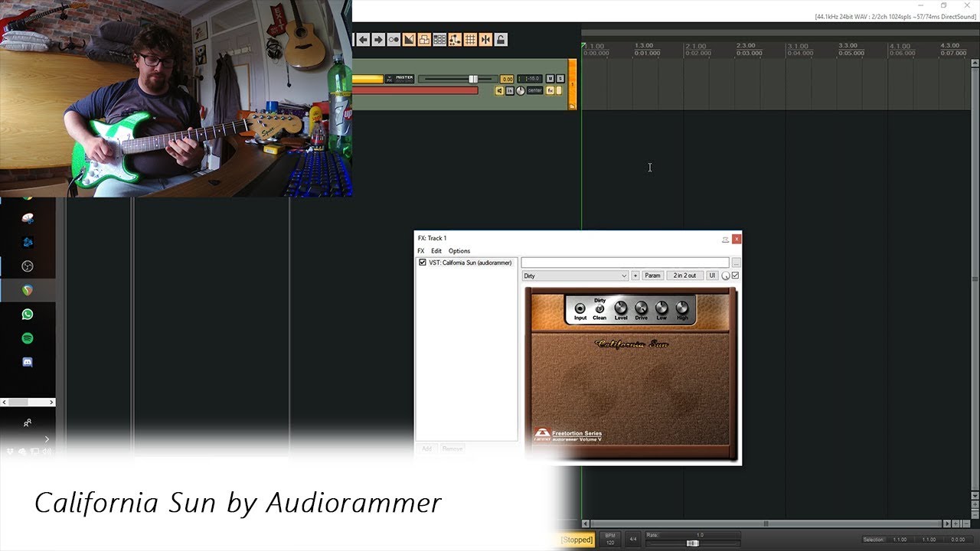Click the Stopped transport status
This screenshot has height=551, width=980.
click(577, 540)
